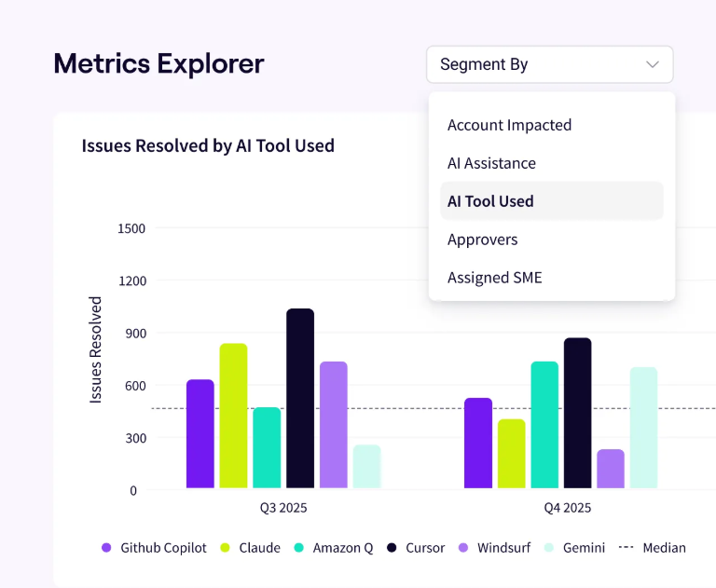Click Issues Resolved by AI Tool Used title
The image size is (716, 588).
point(208,146)
